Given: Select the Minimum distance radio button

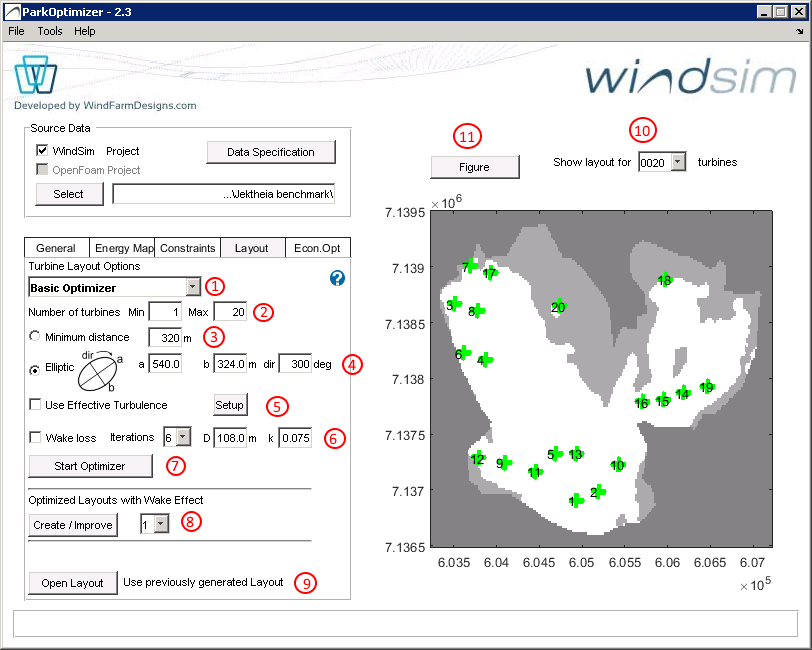Looking at the screenshot, I should click(x=35, y=336).
